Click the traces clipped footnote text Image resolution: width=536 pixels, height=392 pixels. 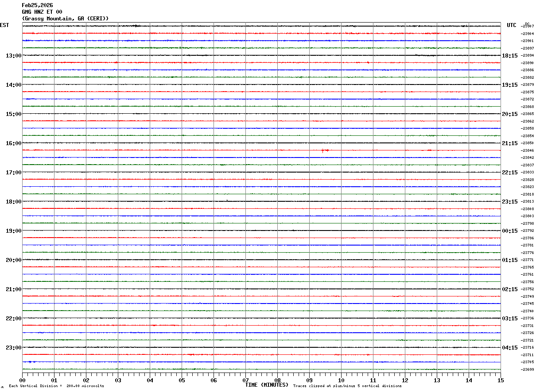[x=347, y=386]
